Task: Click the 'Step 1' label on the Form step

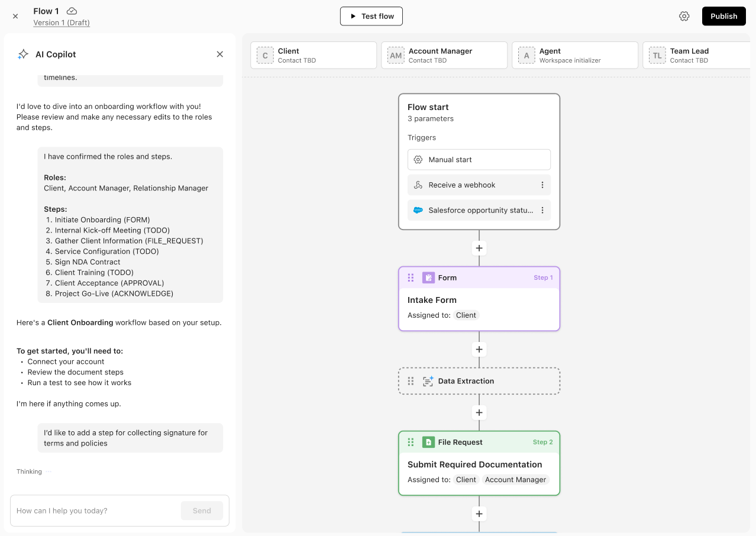Action: (543, 277)
